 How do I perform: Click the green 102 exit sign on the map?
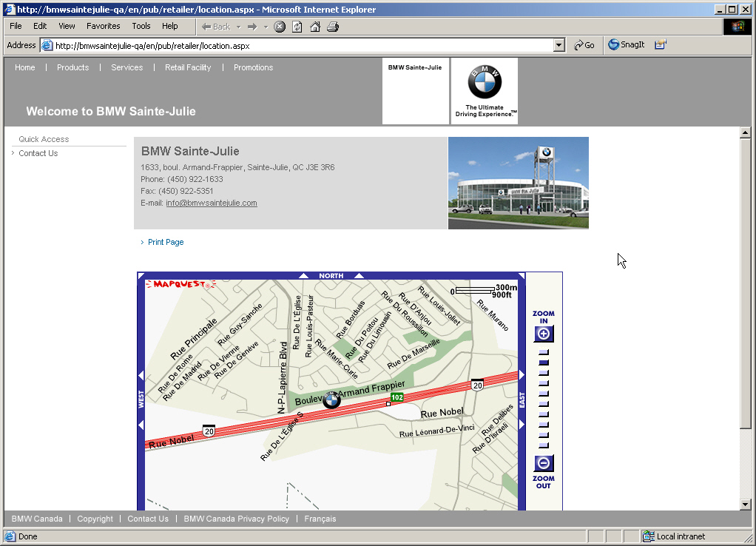coord(396,397)
